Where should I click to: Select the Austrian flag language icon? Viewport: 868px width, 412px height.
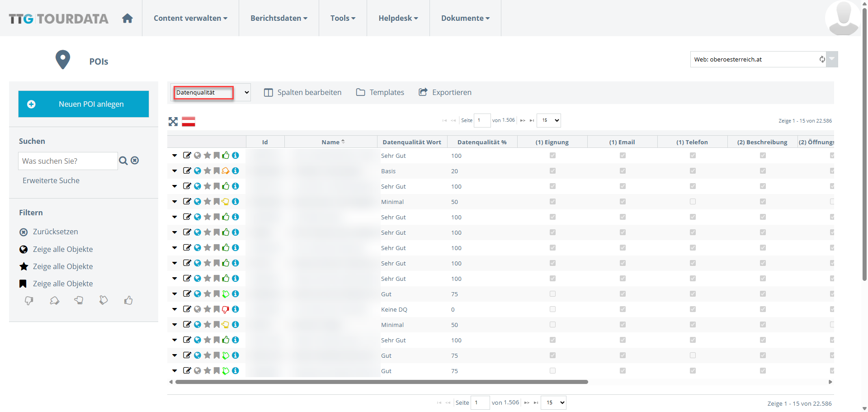tap(189, 121)
